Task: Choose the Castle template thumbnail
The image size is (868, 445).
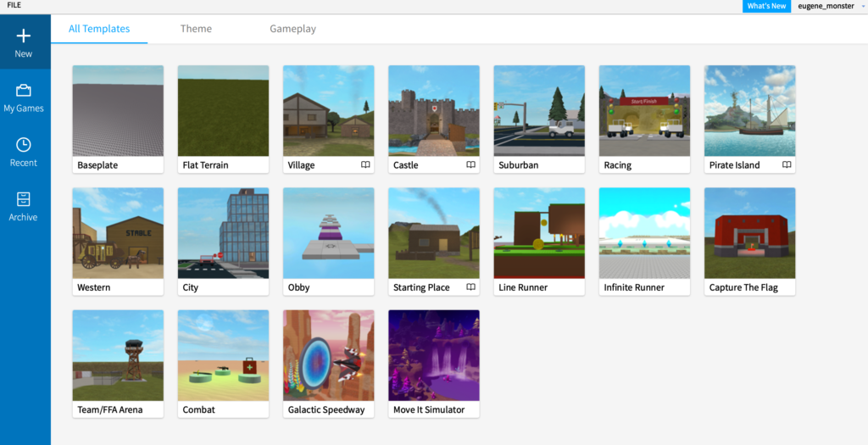Action: click(434, 111)
